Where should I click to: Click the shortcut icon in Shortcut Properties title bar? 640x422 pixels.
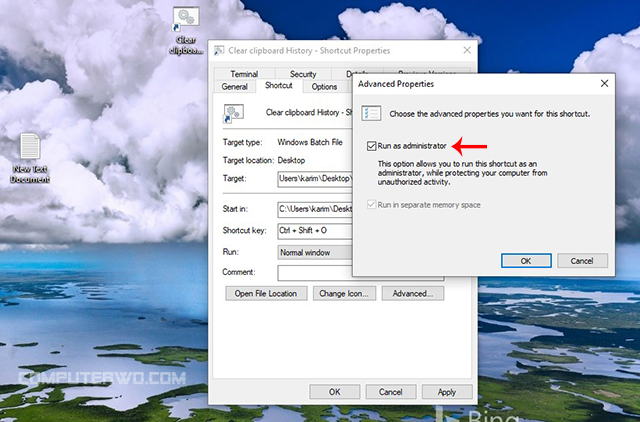219,51
